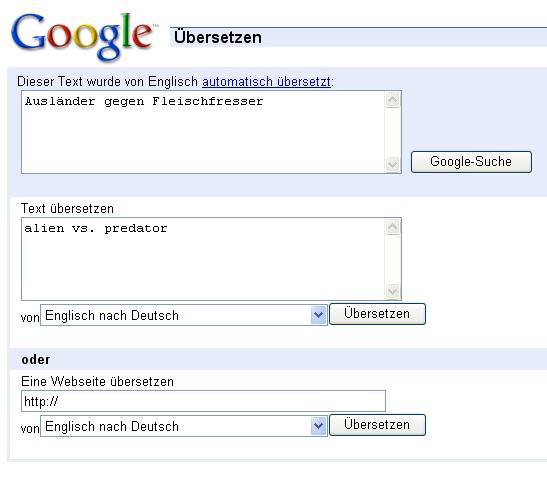Click the arrow of the text language dropdown
This screenshot has width=547, height=477.
point(318,315)
